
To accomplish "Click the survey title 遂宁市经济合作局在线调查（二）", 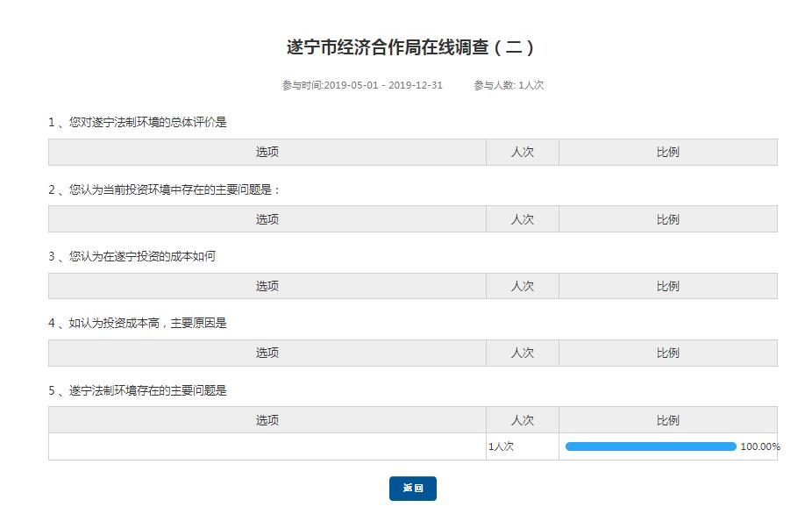I will pyautogui.click(x=411, y=47).
